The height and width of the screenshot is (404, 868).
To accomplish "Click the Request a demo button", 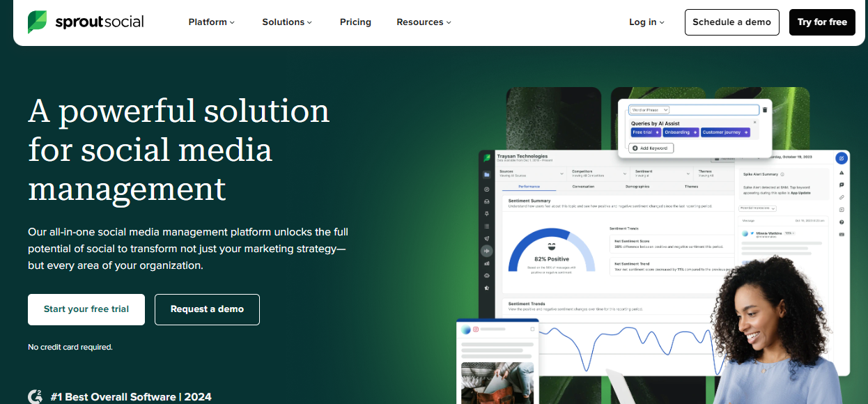I will point(207,309).
